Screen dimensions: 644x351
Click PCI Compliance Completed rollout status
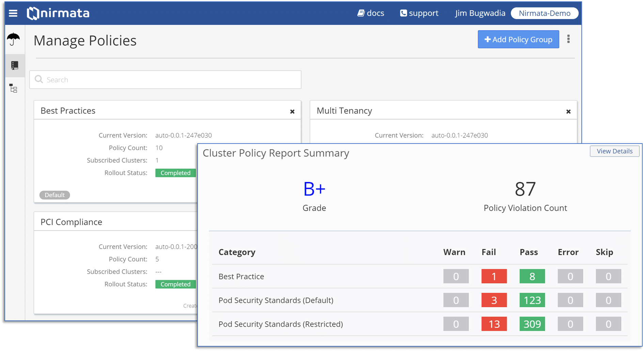coord(176,284)
